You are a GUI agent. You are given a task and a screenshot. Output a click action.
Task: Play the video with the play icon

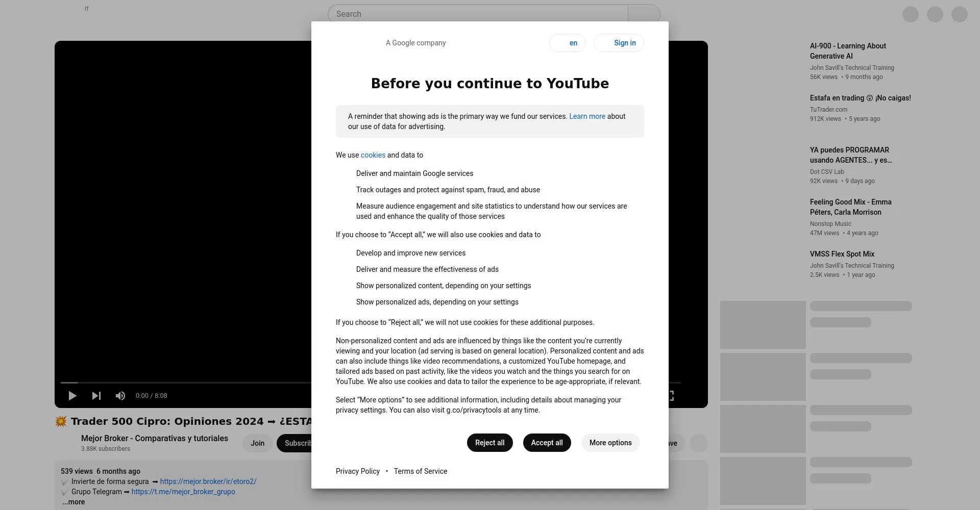tap(72, 396)
